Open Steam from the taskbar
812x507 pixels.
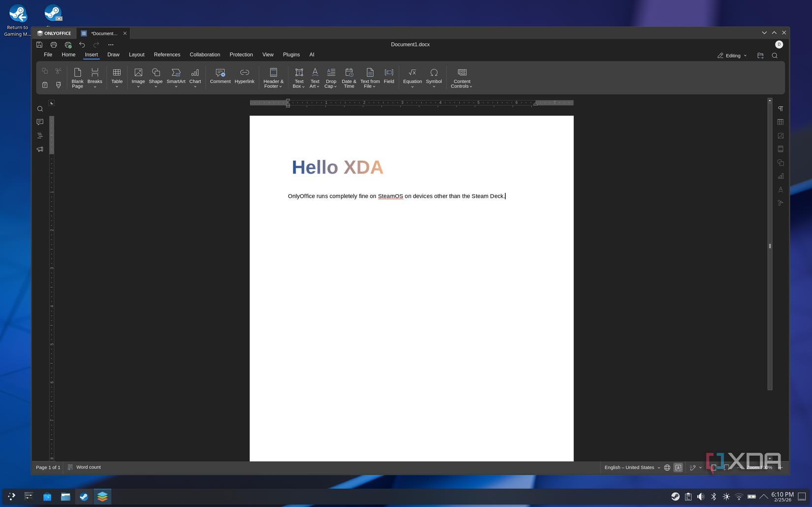click(x=84, y=497)
